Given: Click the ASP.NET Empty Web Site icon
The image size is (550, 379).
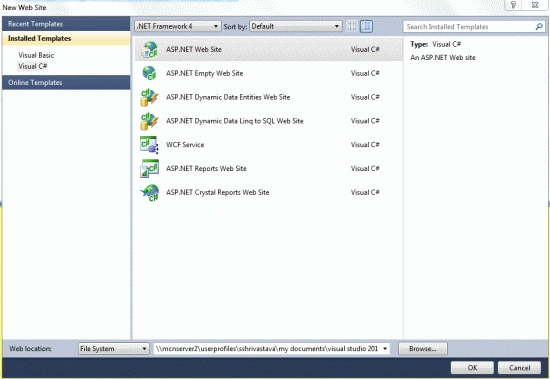Looking at the screenshot, I should click(x=150, y=73).
